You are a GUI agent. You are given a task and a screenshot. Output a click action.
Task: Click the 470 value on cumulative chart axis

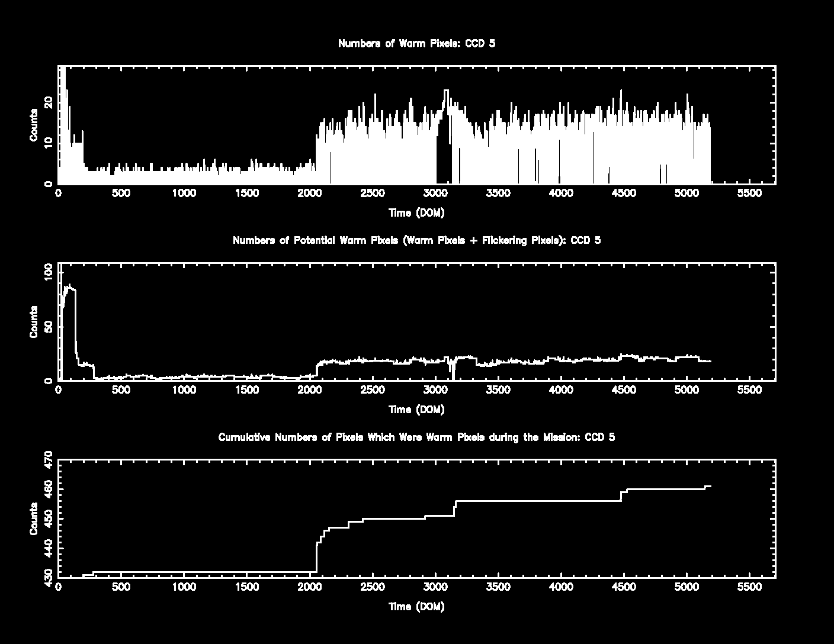pos(49,460)
